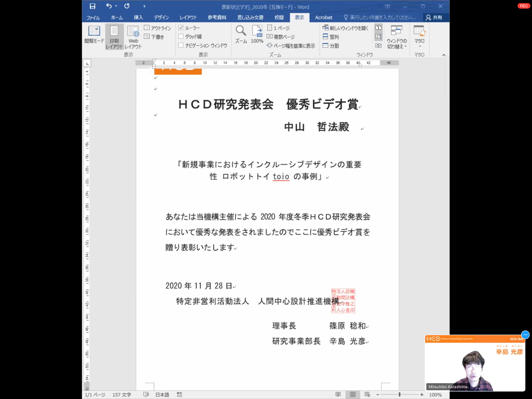Screen dimensions: 532x399
Task: Enable the ナビゲーション ウィンドウ checkbox
Action: coord(181,45)
